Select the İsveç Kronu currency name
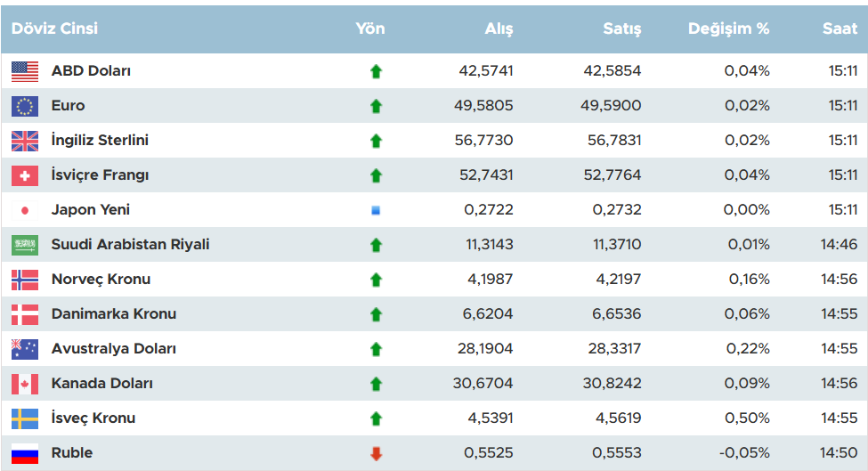 (x=93, y=418)
